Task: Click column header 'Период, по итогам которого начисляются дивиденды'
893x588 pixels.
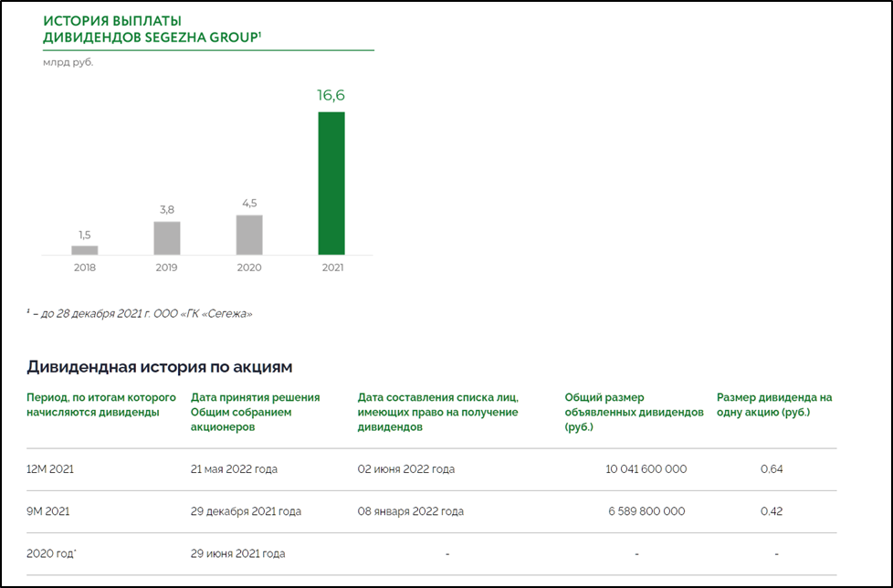Action: point(101,404)
